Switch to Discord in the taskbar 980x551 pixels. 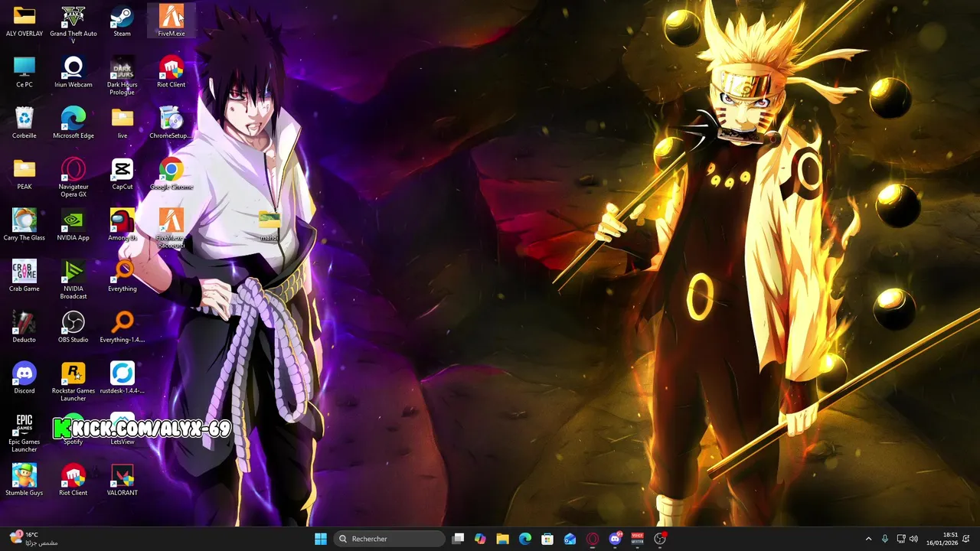[615, 539]
